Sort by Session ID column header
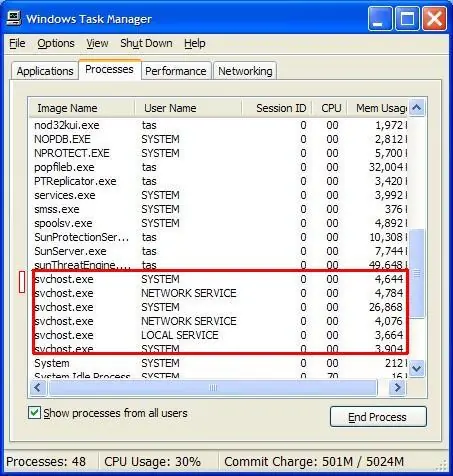Viewport: 453px width, 476px height. point(277,108)
